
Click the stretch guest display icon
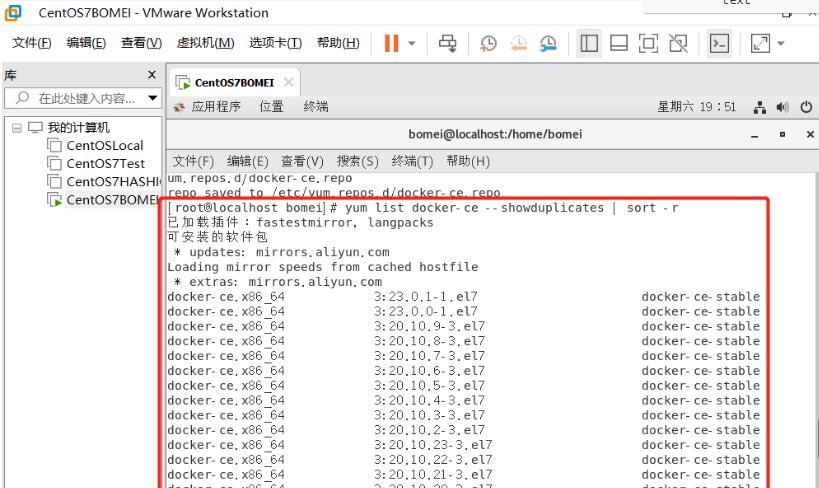coord(760,43)
